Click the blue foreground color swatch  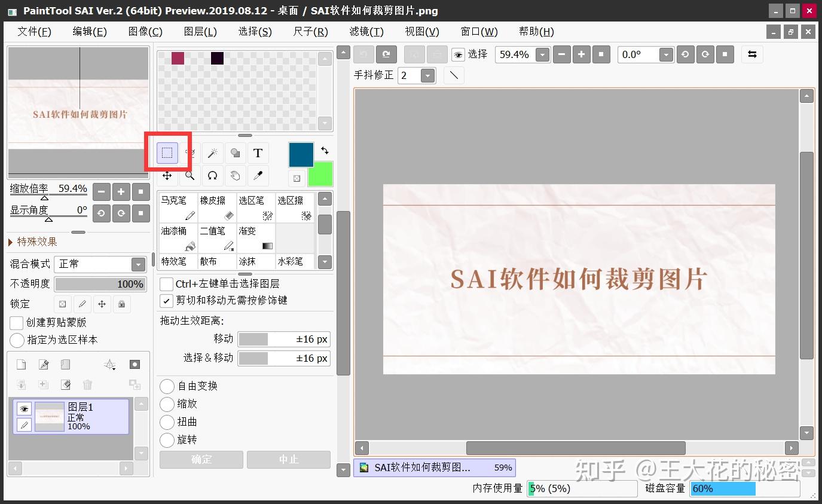coord(301,154)
